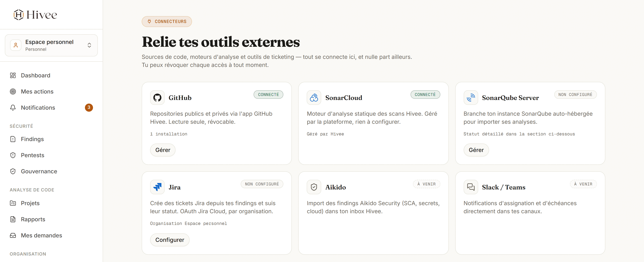The width and height of the screenshot is (644, 262).
Task: Click the Mes actions target icon
Action: (x=13, y=91)
